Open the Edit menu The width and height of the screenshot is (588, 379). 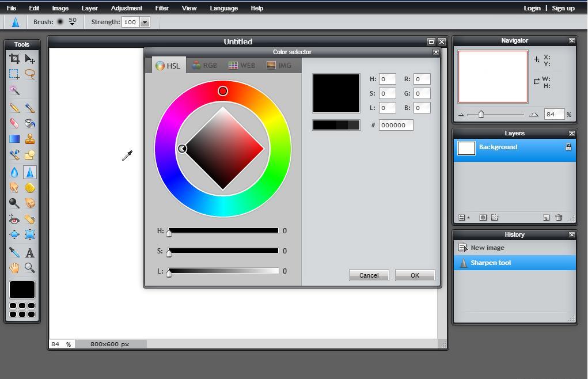(x=34, y=8)
